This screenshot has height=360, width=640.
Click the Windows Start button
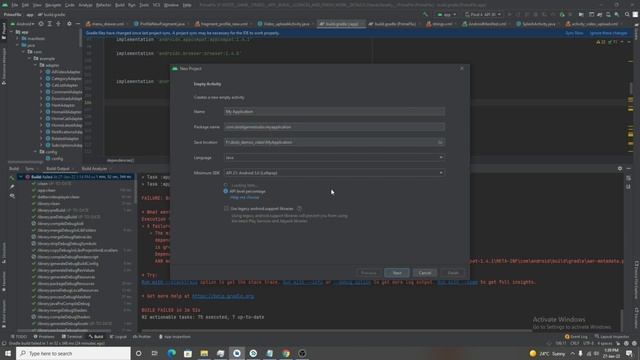click(8, 353)
